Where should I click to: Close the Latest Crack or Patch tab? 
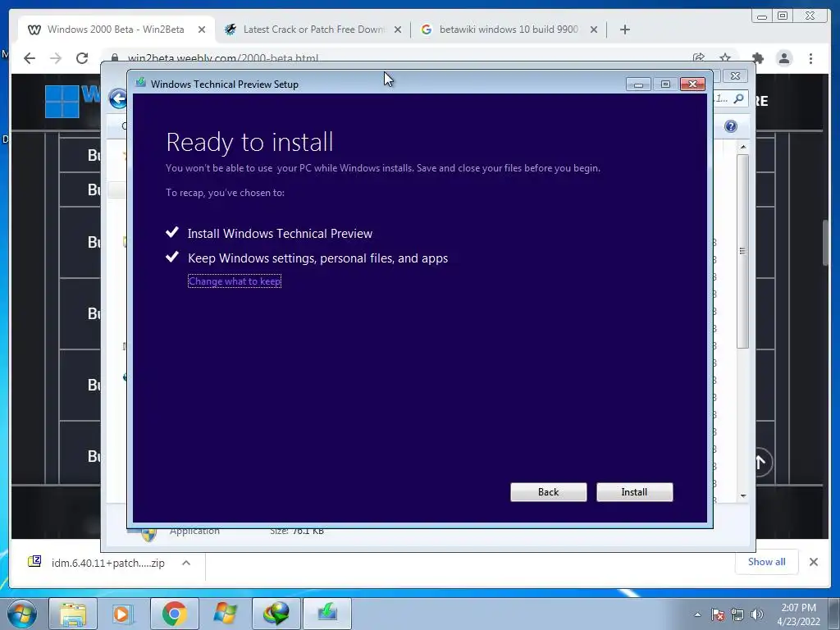tap(398, 30)
